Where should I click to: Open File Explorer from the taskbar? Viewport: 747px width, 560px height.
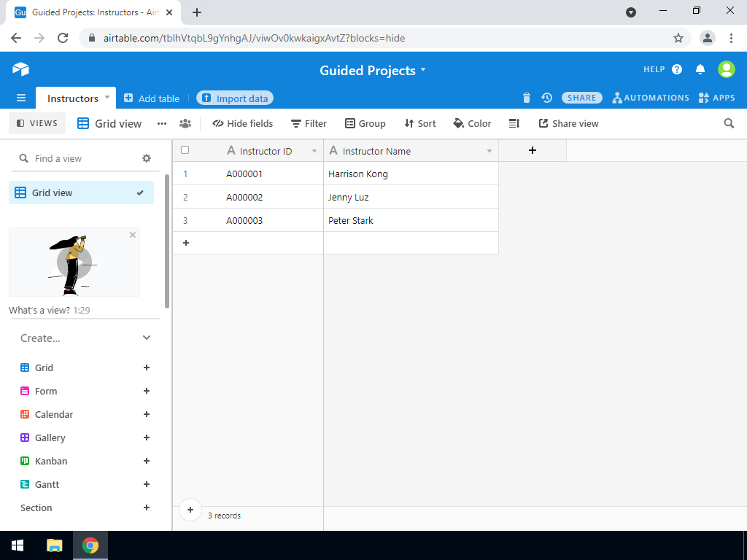54,545
